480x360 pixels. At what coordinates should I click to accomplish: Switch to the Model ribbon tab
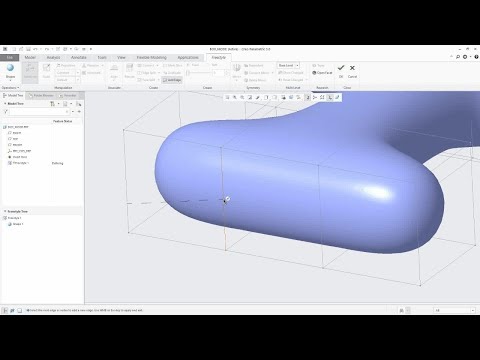click(30, 57)
